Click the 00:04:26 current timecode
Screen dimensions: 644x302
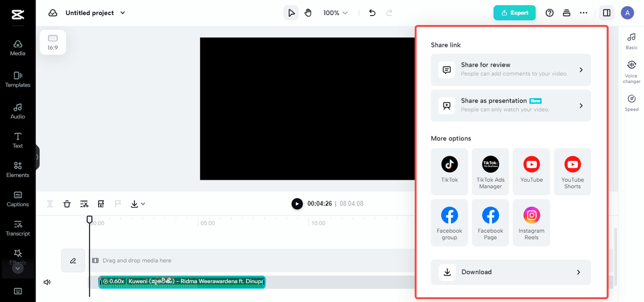[x=319, y=204]
